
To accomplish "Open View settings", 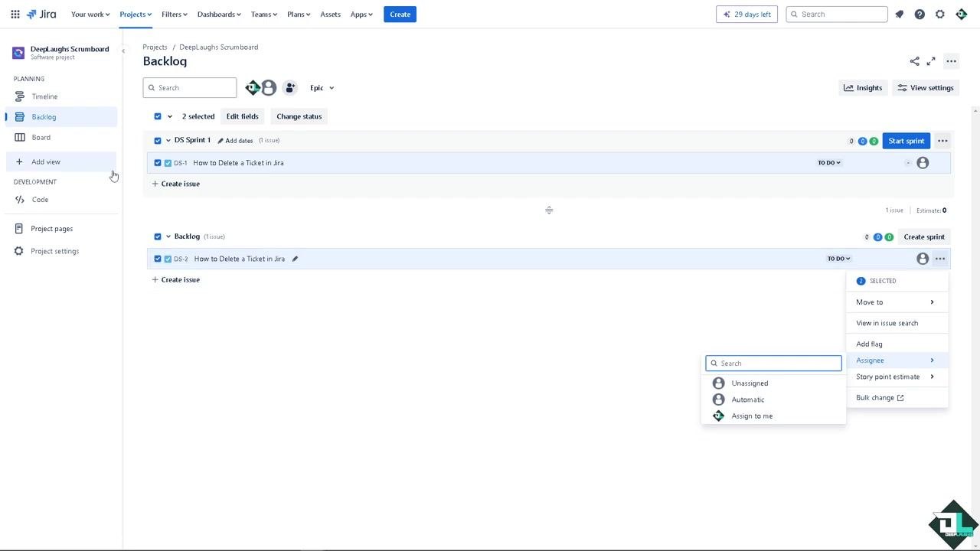I will click(x=926, y=88).
